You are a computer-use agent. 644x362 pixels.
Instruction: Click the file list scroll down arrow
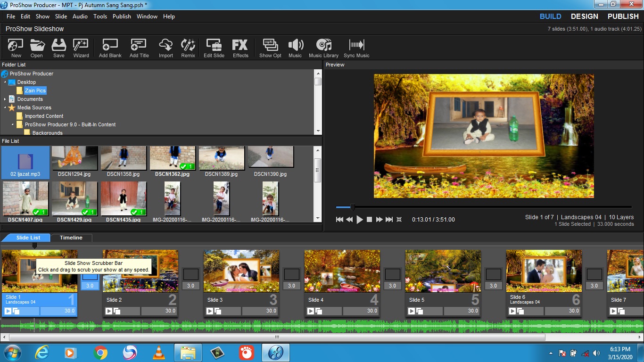click(x=318, y=218)
